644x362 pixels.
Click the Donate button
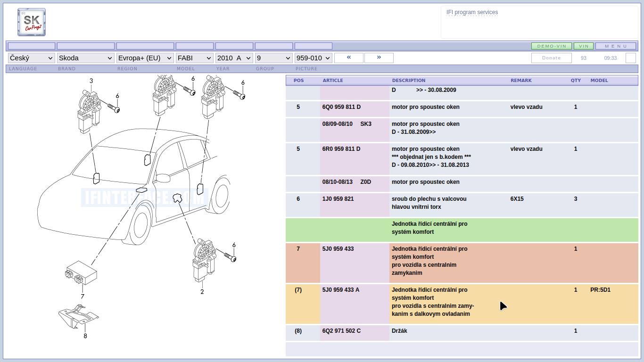point(552,58)
